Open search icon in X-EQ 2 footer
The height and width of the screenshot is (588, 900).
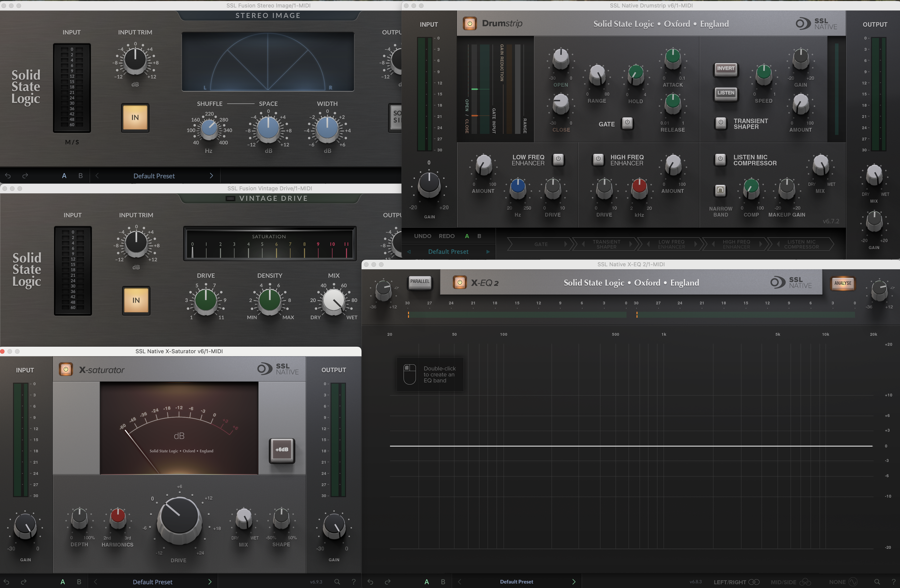[x=877, y=582]
